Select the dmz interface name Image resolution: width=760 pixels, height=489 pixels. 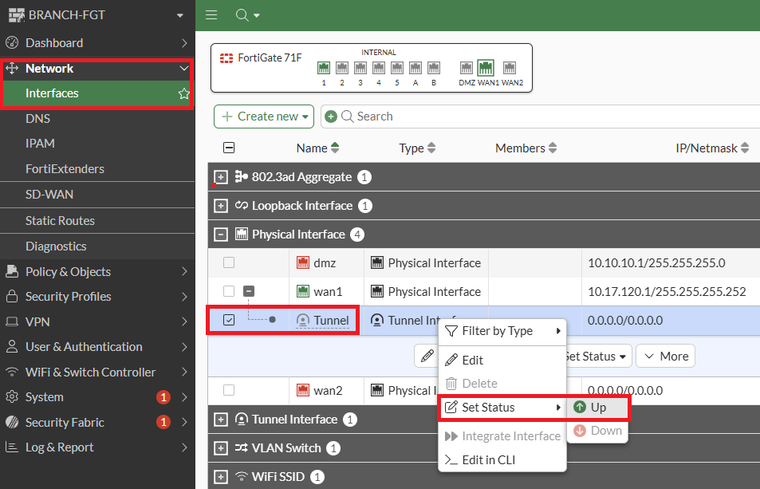pyautogui.click(x=324, y=263)
